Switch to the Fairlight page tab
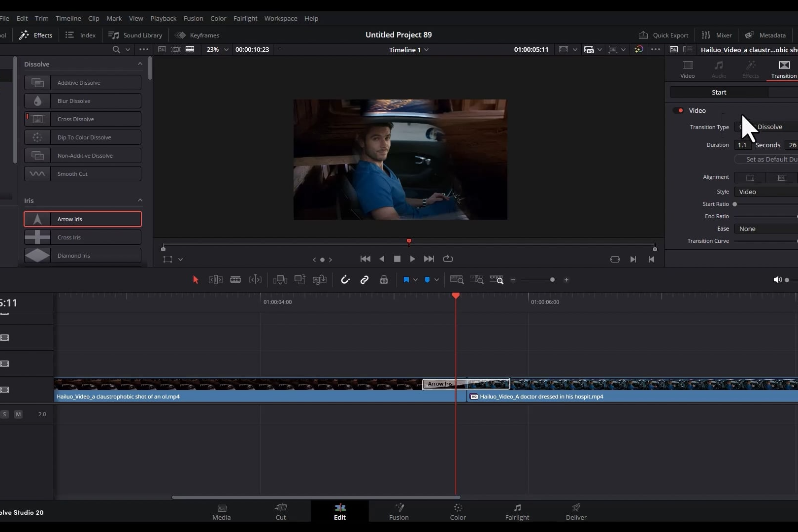798x532 pixels. 517,512
